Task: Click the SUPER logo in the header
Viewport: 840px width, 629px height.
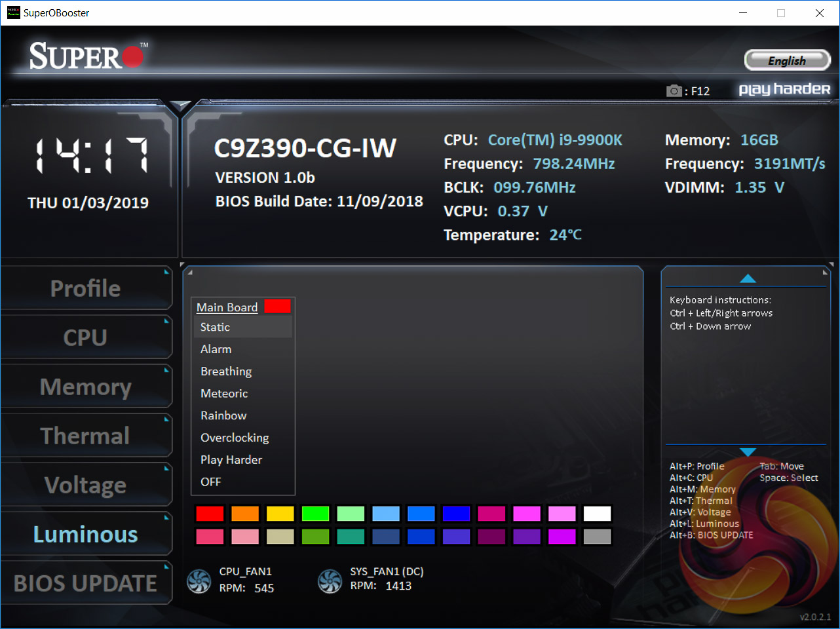Action: click(x=88, y=56)
